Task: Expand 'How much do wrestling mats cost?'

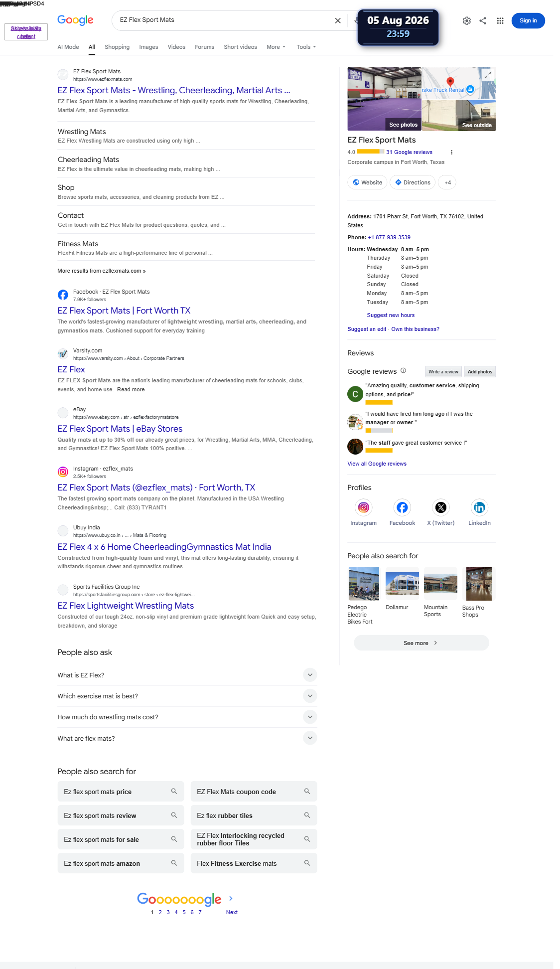Action: click(187, 717)
